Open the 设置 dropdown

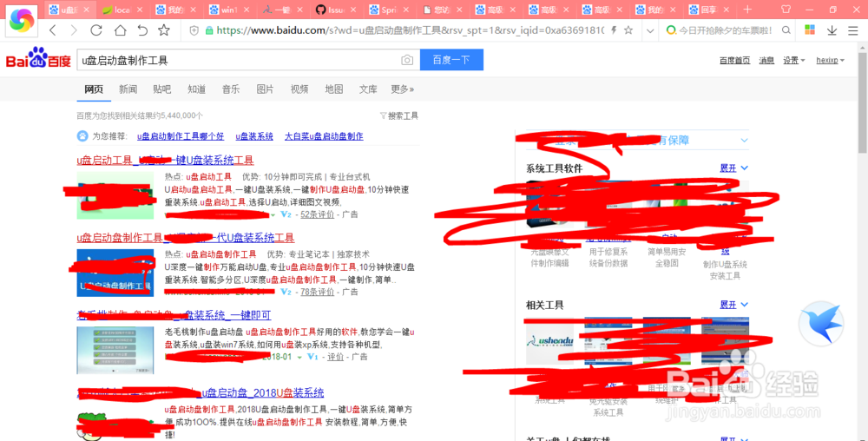click(794, 60)
